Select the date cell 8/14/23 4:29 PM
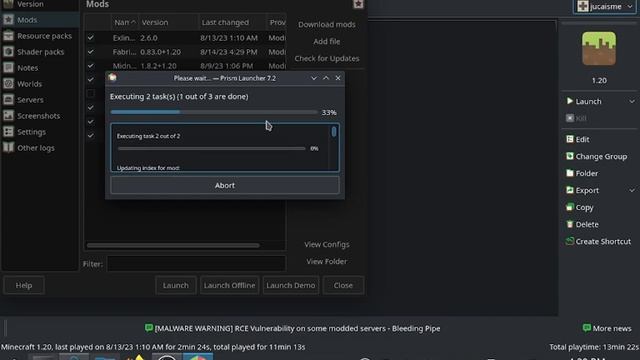Screen dimensions: 640x360 point(229,52)
